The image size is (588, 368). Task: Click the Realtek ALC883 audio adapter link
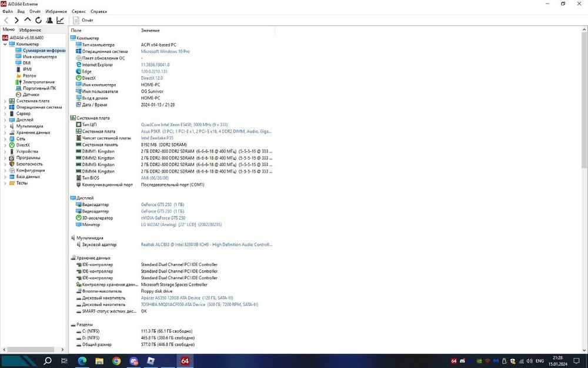206,244
